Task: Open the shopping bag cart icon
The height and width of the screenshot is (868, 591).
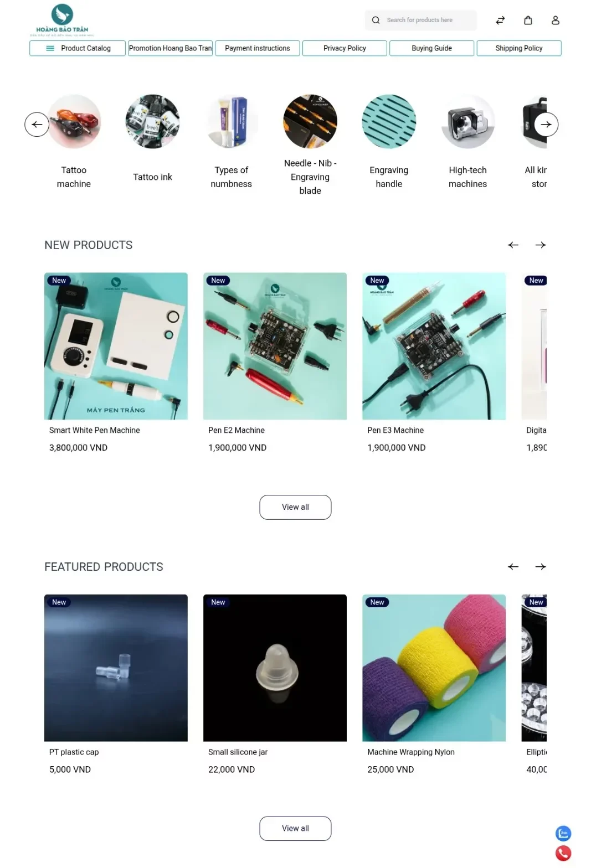Action: (528, 20)
